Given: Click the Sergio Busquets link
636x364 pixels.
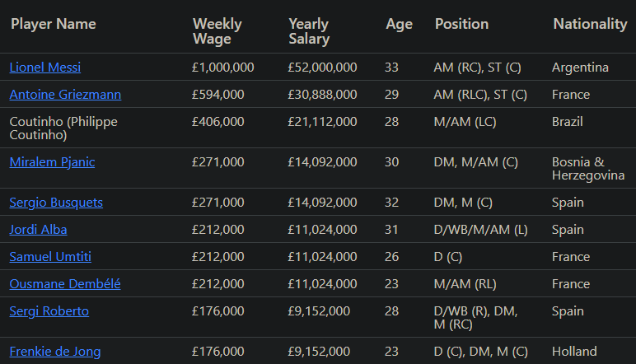Looking at the screenshot, I should (56, 203).
